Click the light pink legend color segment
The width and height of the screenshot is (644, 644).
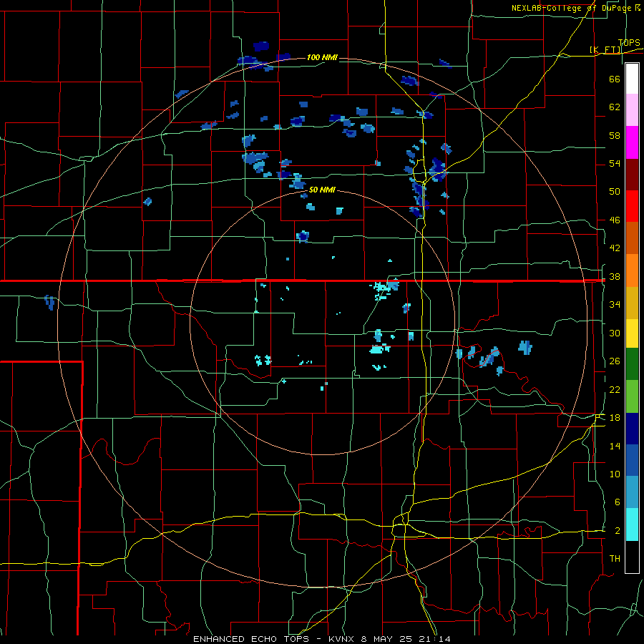point(632,110)
